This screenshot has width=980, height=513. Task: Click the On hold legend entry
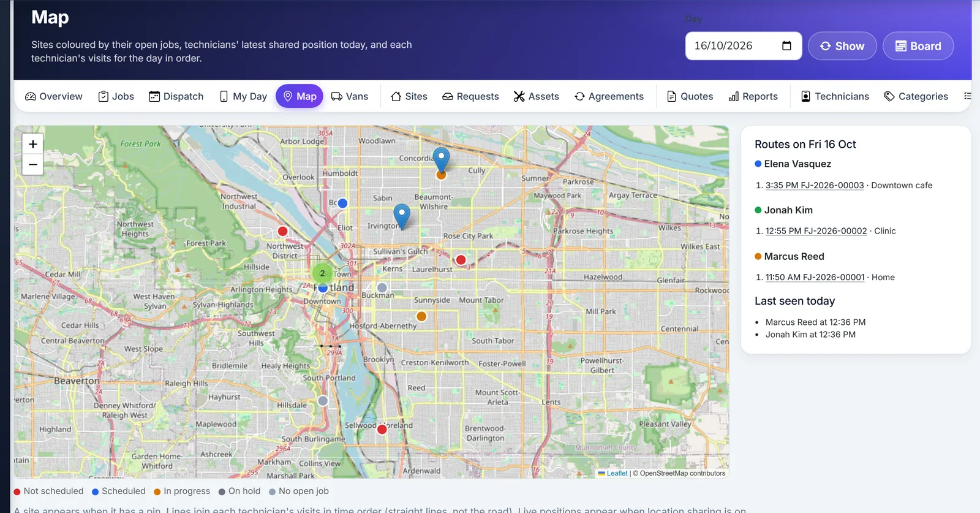239,491
